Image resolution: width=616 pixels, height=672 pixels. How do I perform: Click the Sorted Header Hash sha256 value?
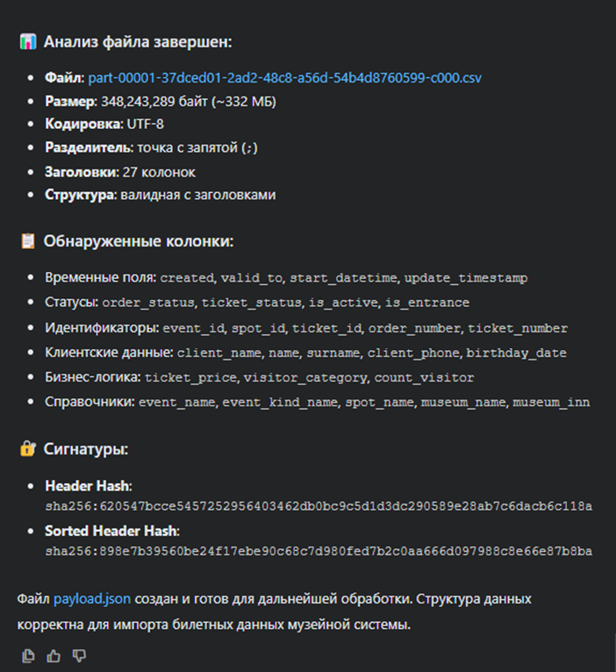319,552
